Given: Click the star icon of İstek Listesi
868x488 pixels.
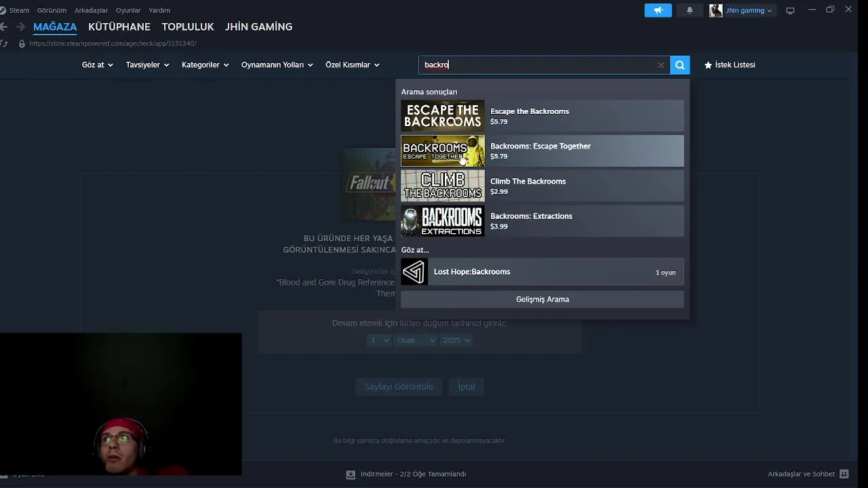Looking at the screenshot, I should pyautogui.click(x=708, y=65).
